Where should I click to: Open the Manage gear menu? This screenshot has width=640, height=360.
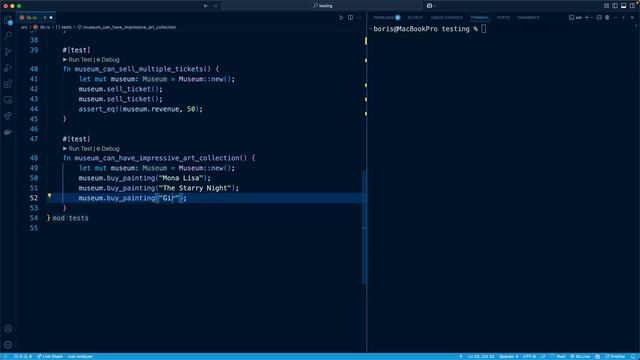(x=8, y=345)
